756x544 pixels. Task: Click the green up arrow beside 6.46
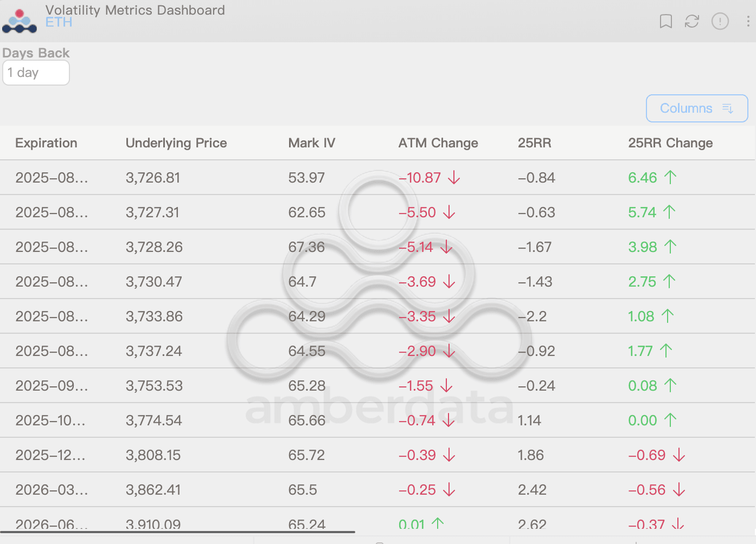pyautogui.click(x=670, y=177)
